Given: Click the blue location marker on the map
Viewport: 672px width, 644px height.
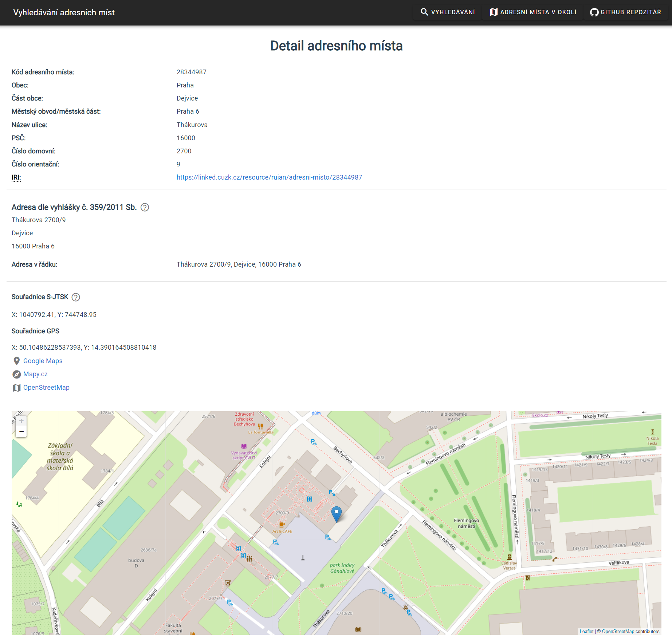Looking at the screenshot, I should tap(337, 514).
